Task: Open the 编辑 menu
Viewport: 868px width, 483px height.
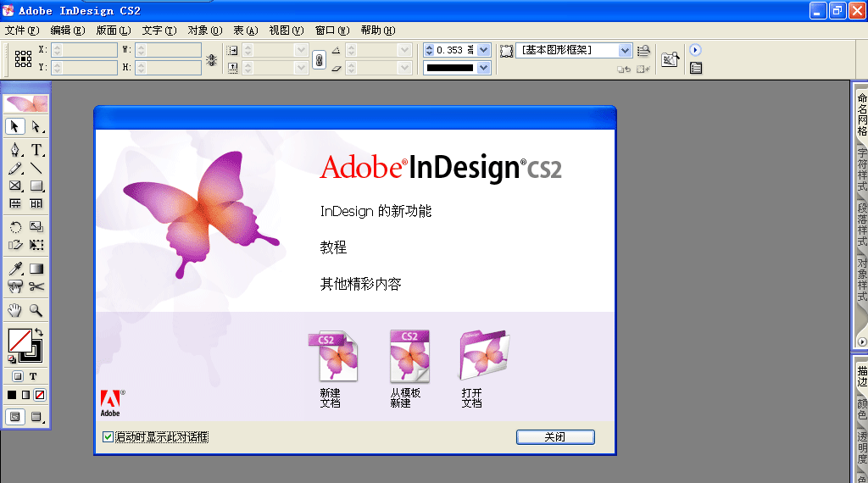Action: point(68,31)
